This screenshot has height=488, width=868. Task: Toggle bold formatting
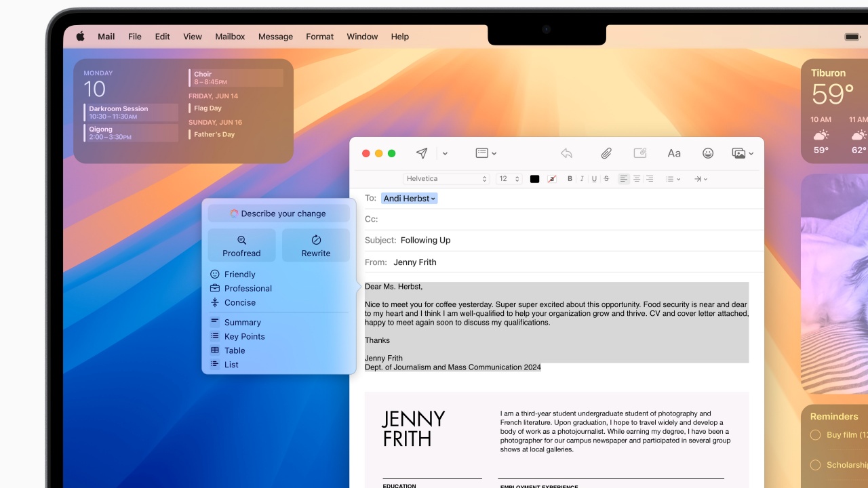570,178
